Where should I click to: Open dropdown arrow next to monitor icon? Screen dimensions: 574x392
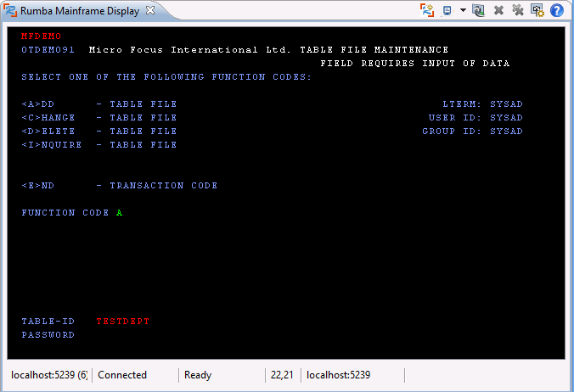(463, 10)
